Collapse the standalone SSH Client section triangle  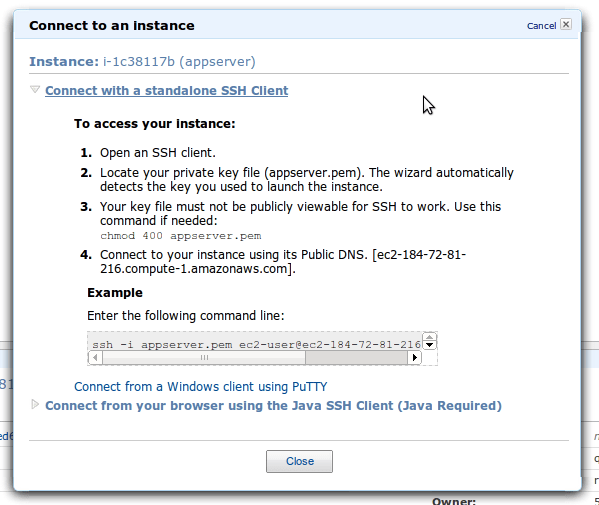(x=35, y=89)
